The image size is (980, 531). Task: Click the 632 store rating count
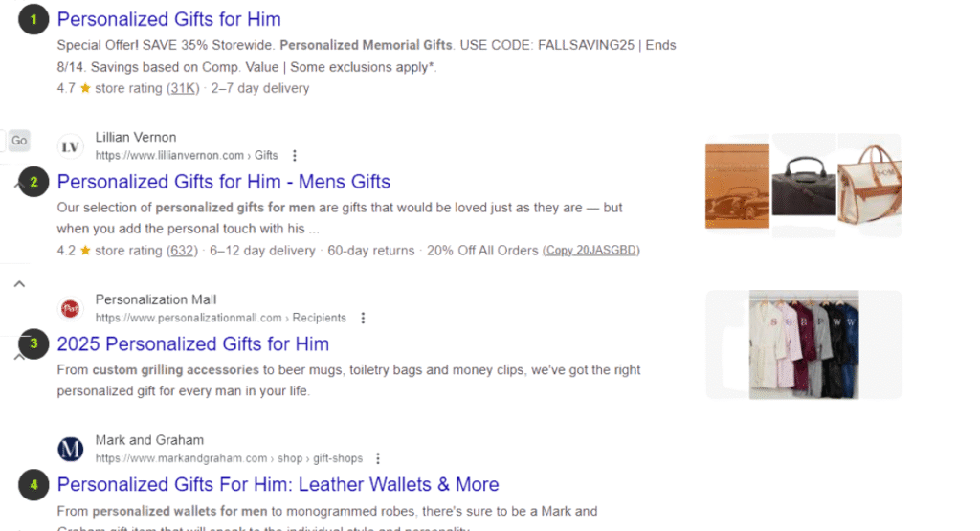(x=182, y=251)
